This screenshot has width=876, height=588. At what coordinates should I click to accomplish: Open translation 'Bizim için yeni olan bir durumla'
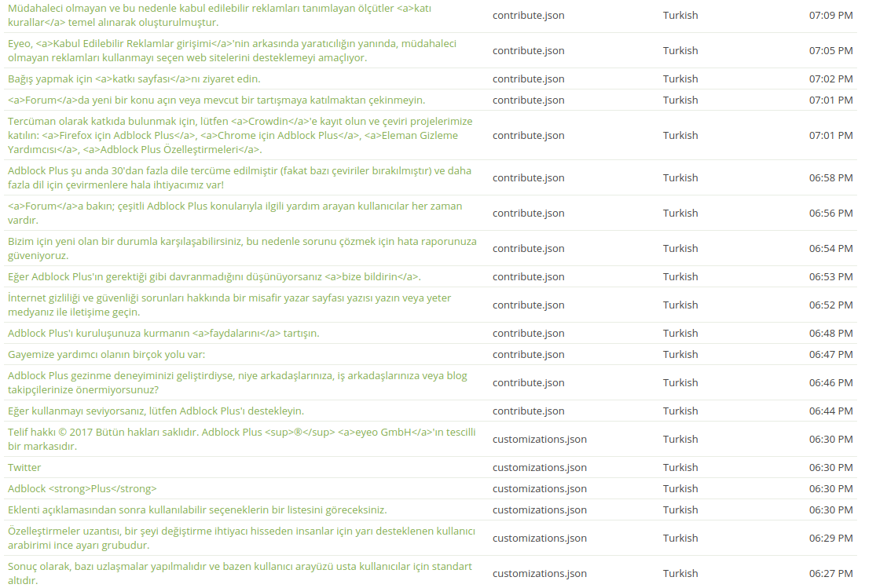click(x=242, y=249)
